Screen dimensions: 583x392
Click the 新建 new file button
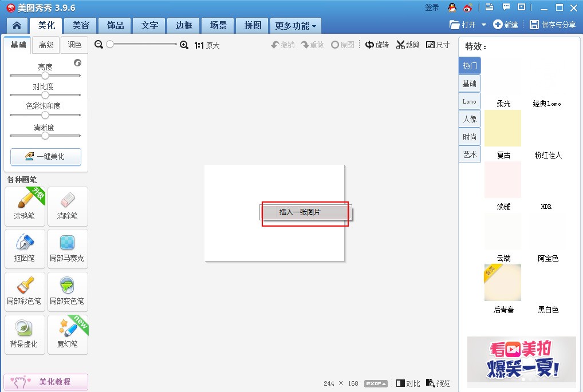(x=505, y=25)
